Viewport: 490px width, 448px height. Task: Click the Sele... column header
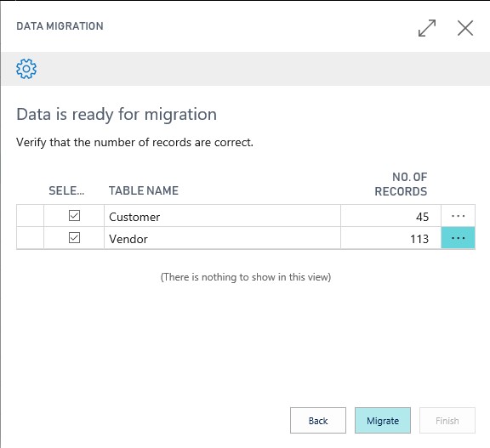[x=66, y=190]
